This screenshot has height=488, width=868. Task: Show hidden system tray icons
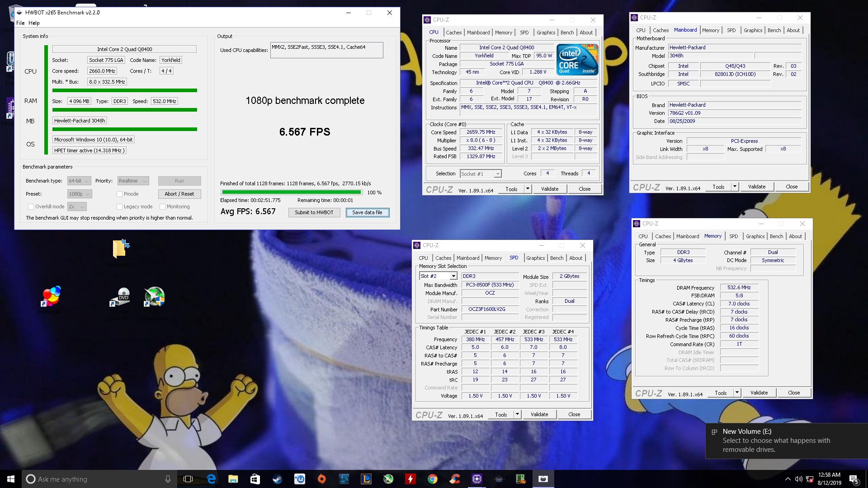click(x=788, y=479)
